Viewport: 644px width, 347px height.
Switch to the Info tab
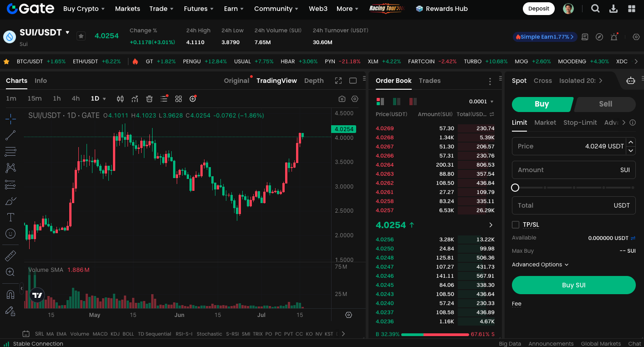tap(41, 81)
